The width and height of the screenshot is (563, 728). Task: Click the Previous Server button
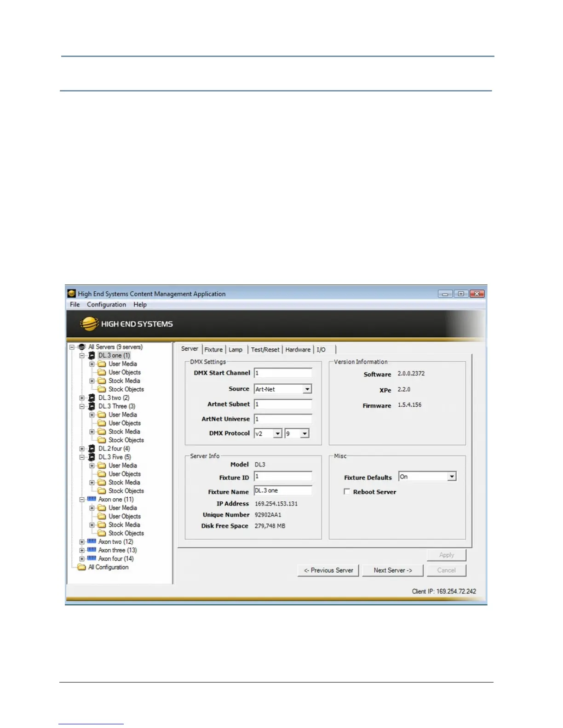coord(328,570)
